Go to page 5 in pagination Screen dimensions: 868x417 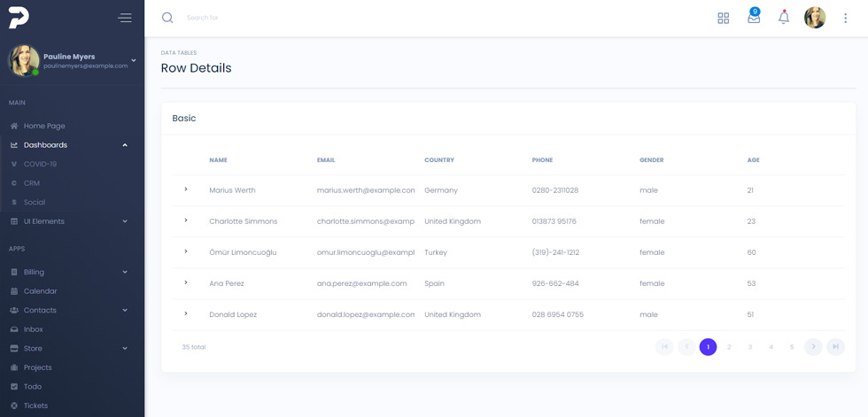click(792, 347)
